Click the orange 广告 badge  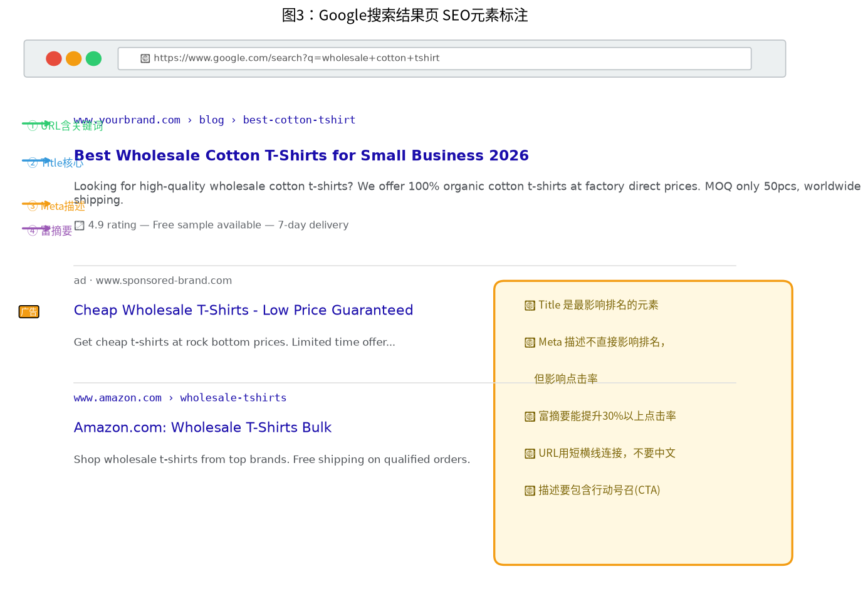point(29,311)
